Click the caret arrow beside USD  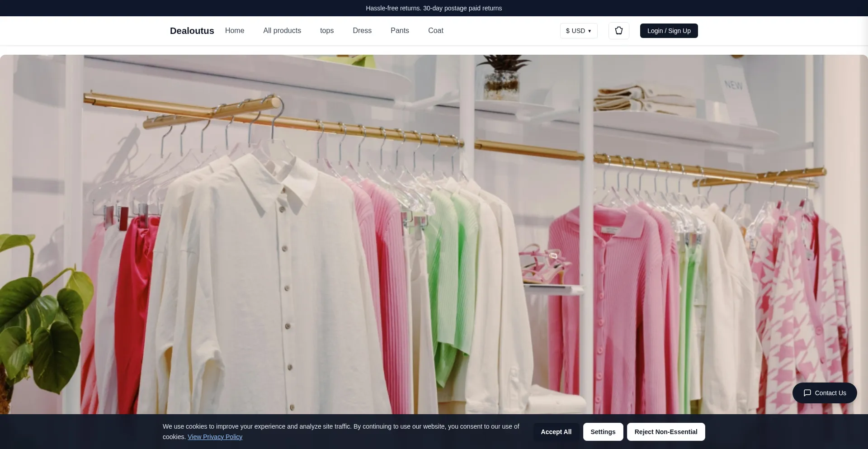click(590, 31)
